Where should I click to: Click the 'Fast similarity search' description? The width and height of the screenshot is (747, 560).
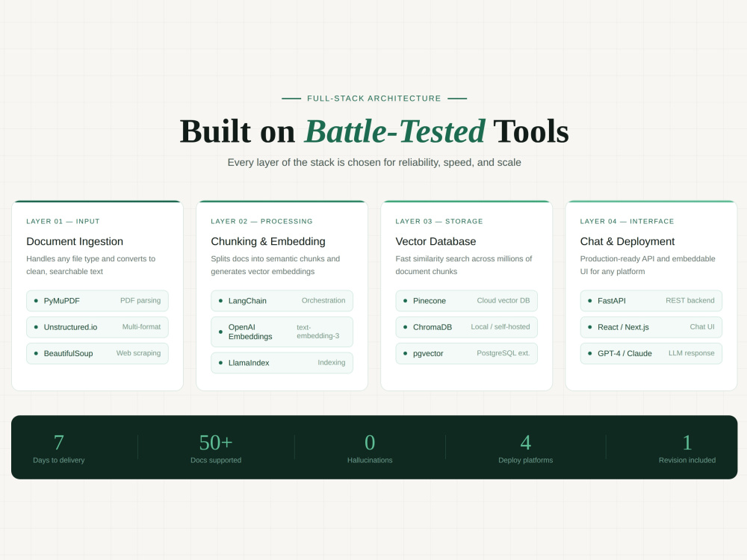464,265
